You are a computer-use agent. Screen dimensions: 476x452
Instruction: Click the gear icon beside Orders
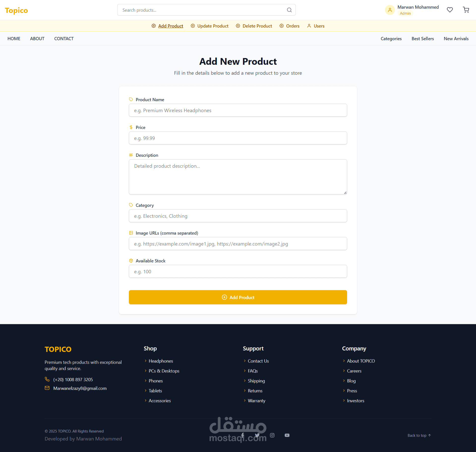(x=281, y=26)
